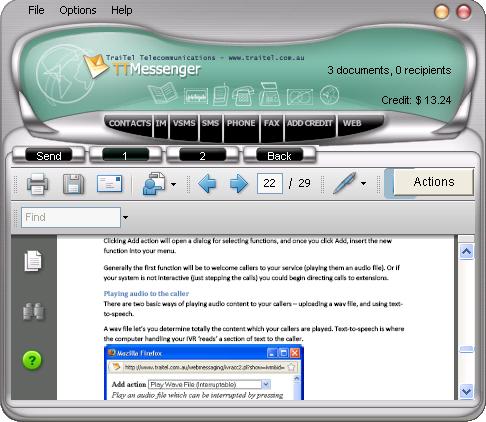
Task: Click the document scrollbar up arrow
Action: coord(466,251)
